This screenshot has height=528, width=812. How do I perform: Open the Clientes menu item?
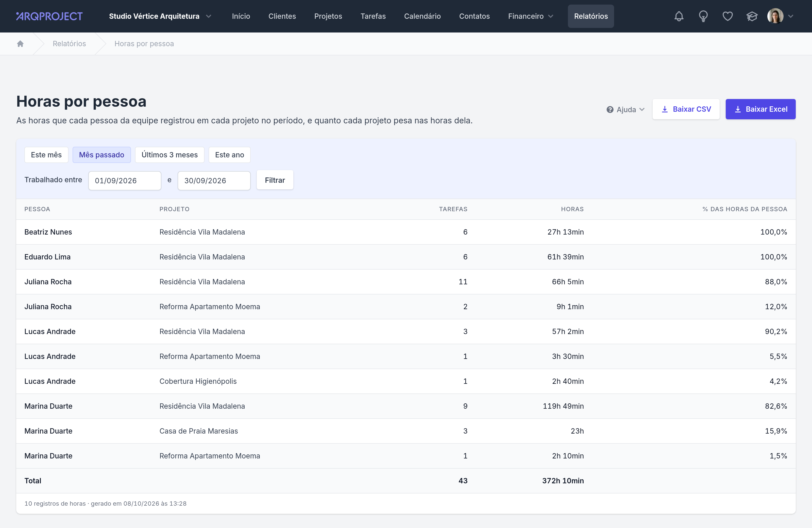282,16
